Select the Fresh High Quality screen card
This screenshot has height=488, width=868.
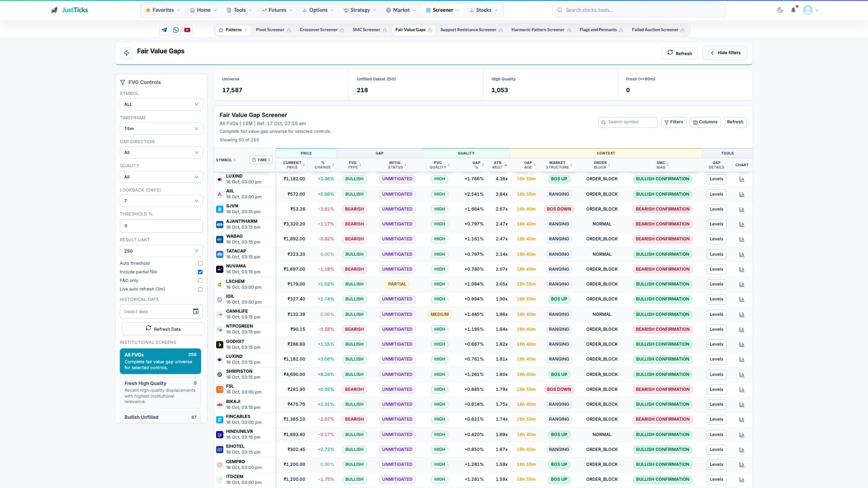coord(160,392)
